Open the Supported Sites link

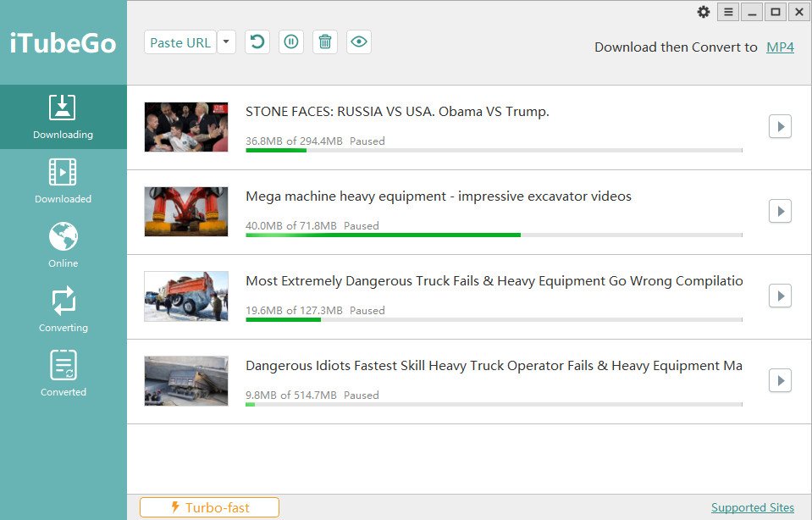pos(753,507)
